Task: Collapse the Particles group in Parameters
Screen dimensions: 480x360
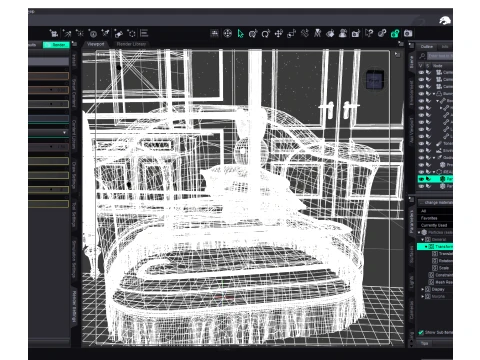Action: (x=419, y=232)
